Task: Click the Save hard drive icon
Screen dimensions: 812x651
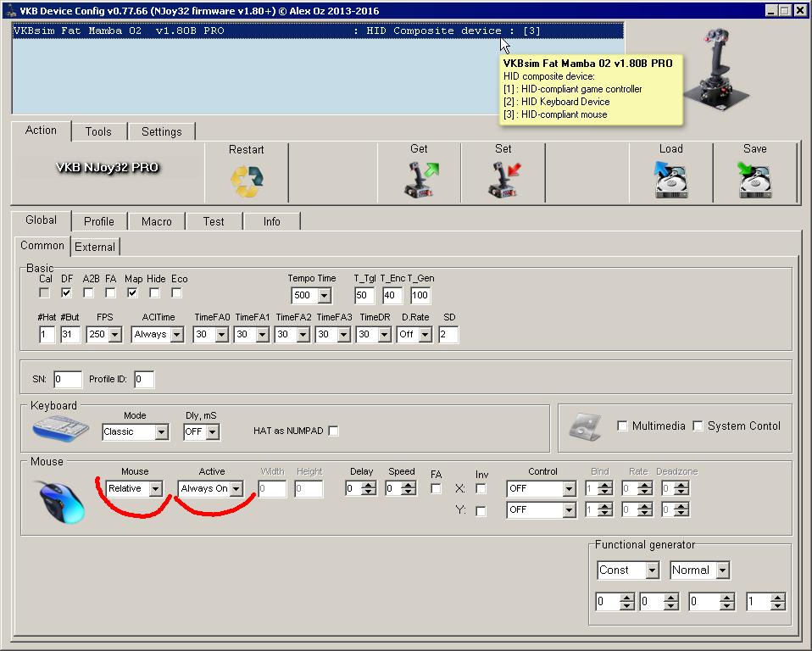Action: coord(754,180)
